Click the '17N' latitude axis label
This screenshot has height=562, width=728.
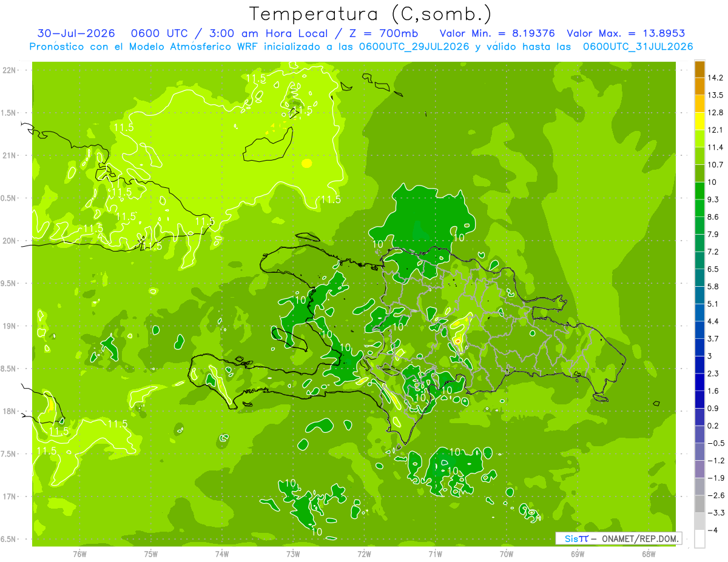pyautogui.click(x=9, y=497)
